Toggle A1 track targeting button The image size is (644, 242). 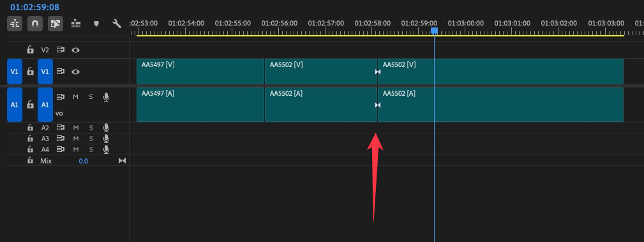point(45,105)
